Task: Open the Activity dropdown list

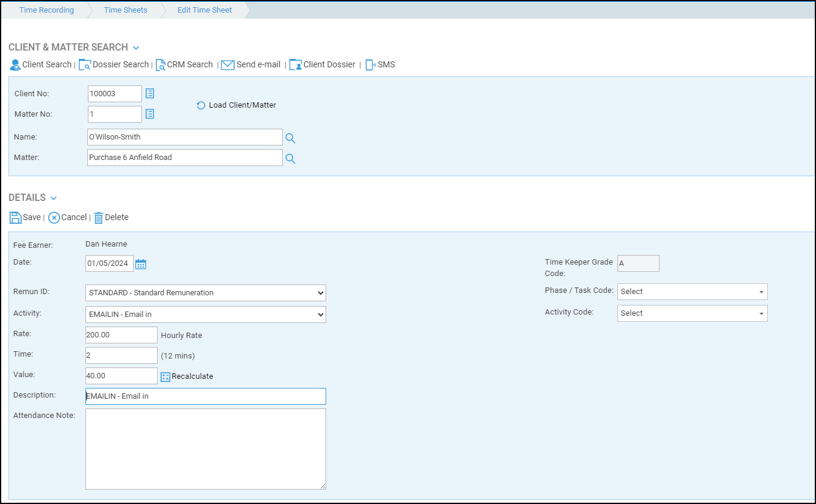Action: pos(205,315)
